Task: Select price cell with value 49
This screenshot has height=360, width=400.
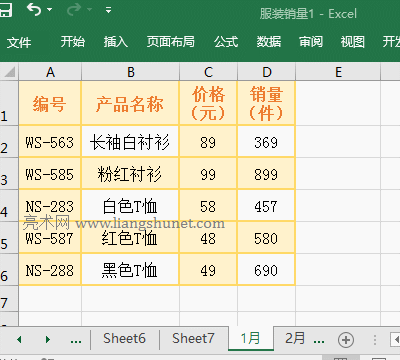Action: tap(208, 270)
